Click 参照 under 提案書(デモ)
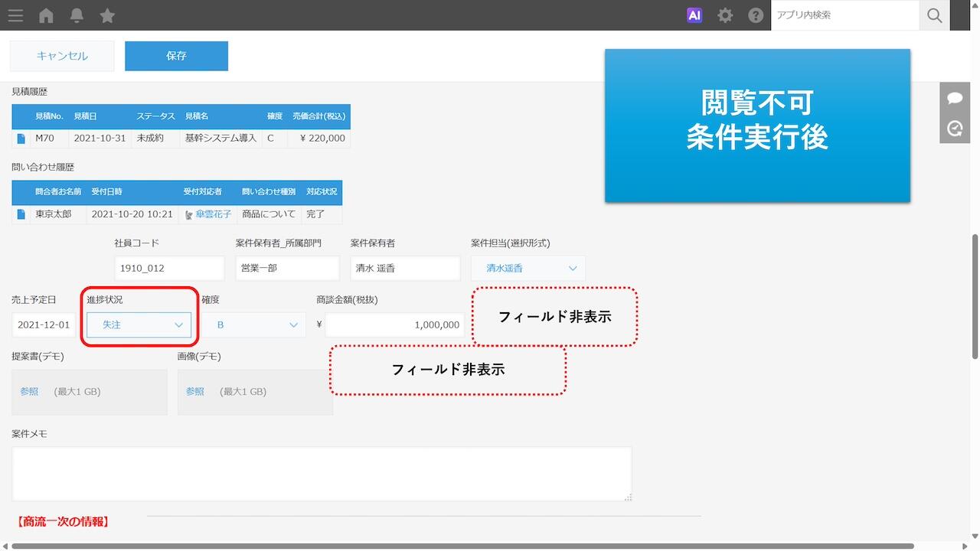Viewport: 980px width, 551px height. [x=29, y=391]
